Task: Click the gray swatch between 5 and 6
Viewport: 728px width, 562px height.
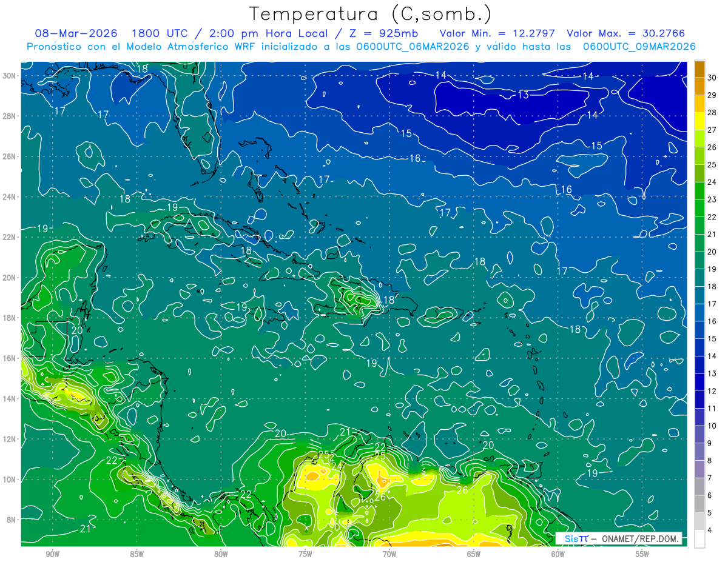Action: click(699, 504)
